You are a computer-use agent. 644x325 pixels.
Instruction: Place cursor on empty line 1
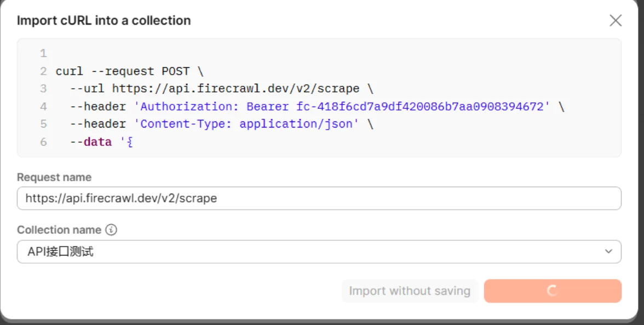click(x=329, y=54)
